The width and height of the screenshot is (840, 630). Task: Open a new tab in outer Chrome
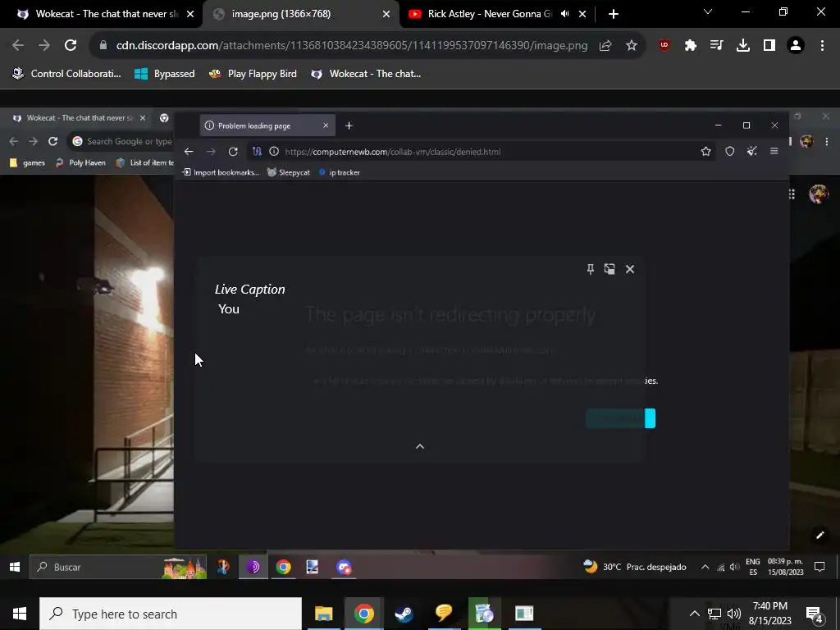(614, 14)
